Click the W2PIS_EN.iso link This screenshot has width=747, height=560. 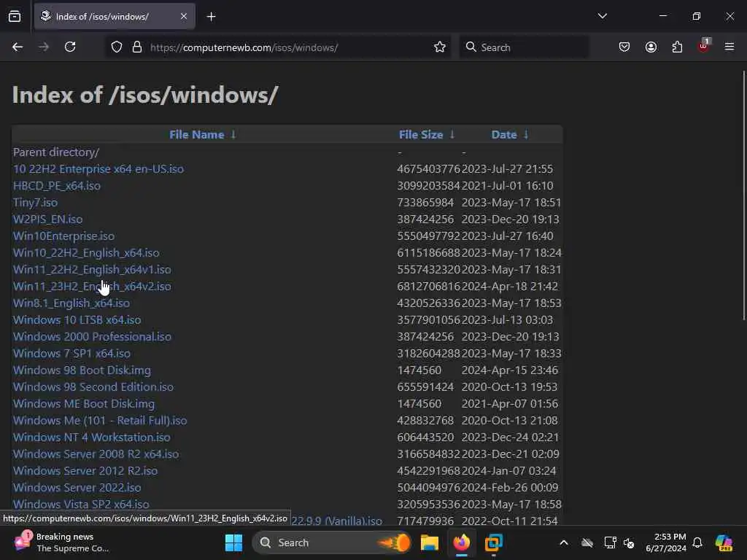pos(47,219)
